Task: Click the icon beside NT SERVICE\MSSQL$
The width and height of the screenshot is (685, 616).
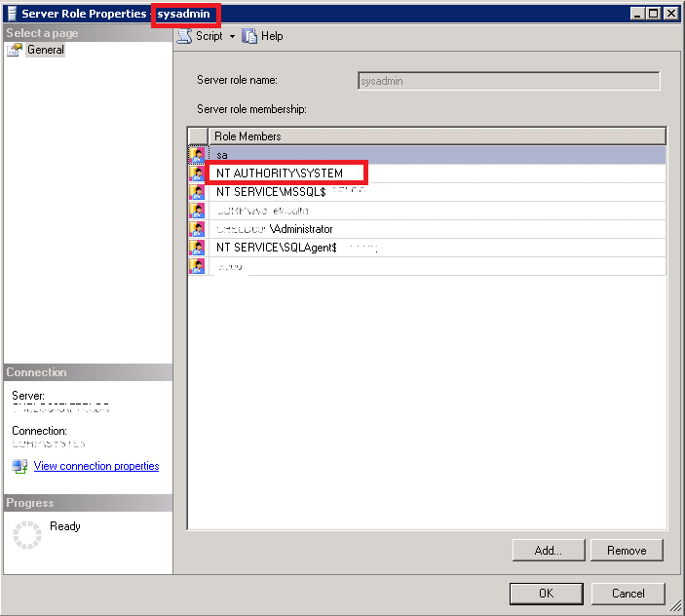Action: 198,192
